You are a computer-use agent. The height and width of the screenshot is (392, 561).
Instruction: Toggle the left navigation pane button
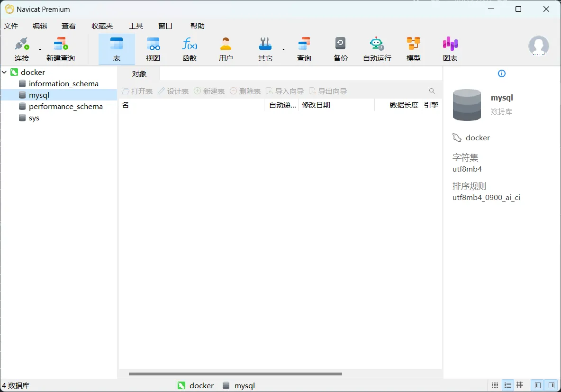coord(537,385)
